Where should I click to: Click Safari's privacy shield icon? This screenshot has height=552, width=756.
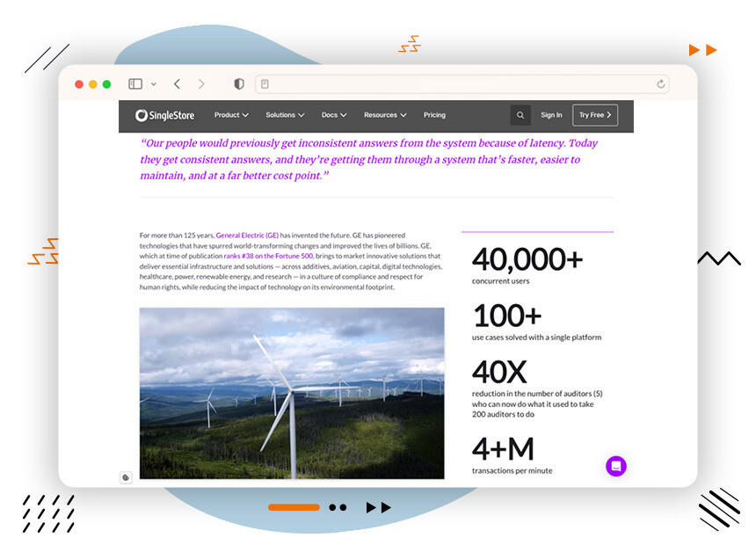coord(238,84)
